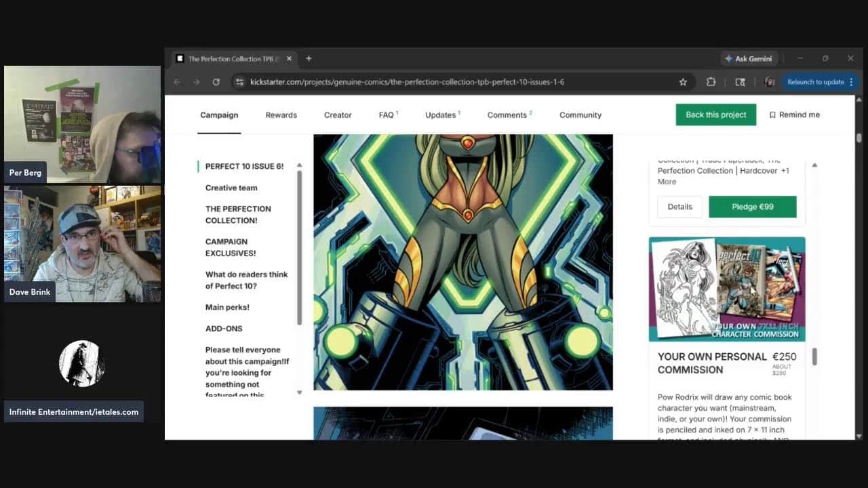This screenshot has width=868, height=488.
Task: Open the browser Extensions puzzle icon
Action: click(711, 82)
